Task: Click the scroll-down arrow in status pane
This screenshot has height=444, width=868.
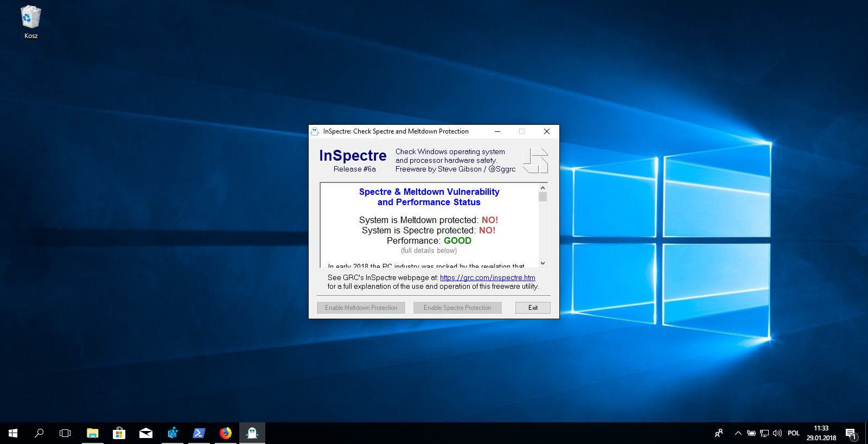Action: coord(542,263)
